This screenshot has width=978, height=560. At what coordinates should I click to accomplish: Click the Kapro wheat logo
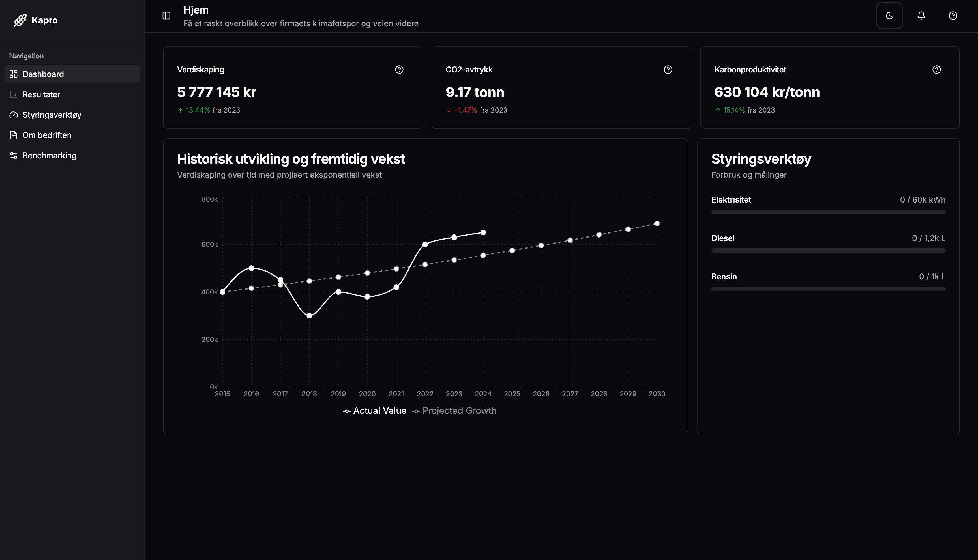pyautogui.click(x=20, y=20)
